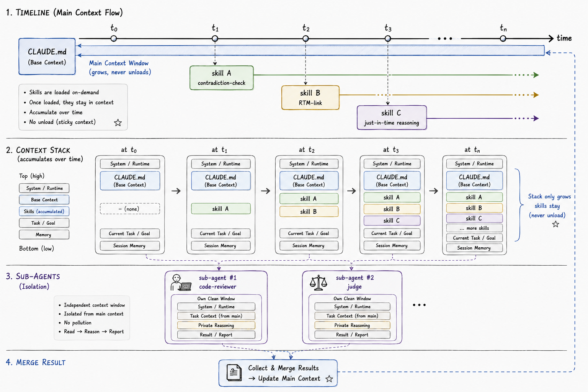Click the t3 timeline marker

pyautogui.click(x=388, y=39)
